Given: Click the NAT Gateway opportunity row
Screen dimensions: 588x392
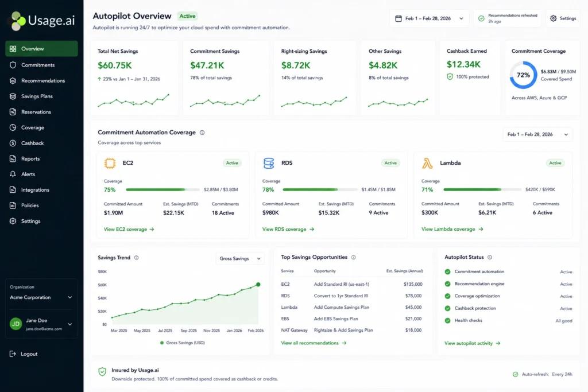Looking at the screenshot, I should [x=352, y=330].
